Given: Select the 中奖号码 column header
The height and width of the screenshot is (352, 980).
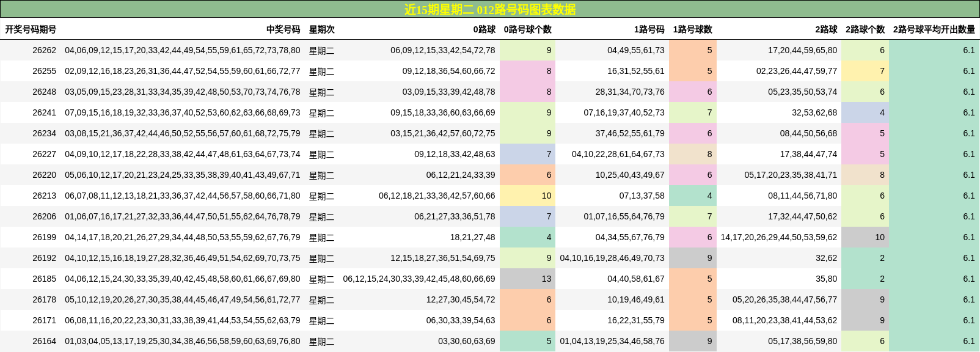Looking at the screenshot, I should pos(283,29).
